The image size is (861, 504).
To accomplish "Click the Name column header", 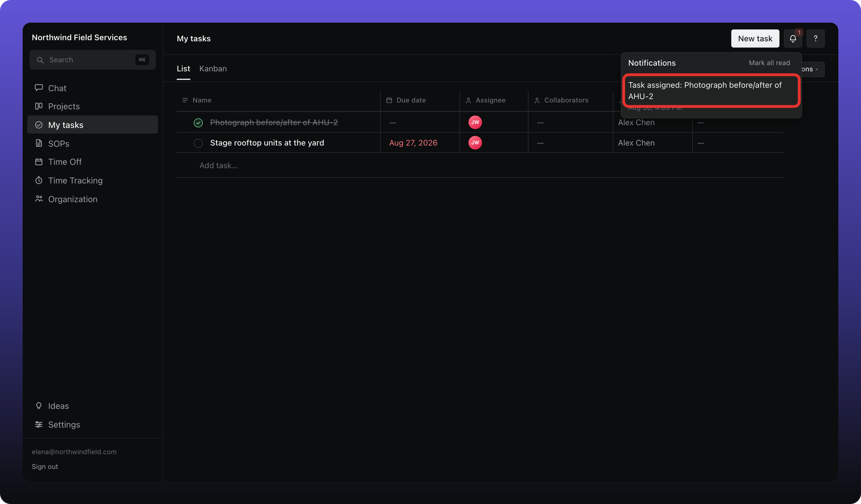I will pyautogui.click(x=279, y=100).
